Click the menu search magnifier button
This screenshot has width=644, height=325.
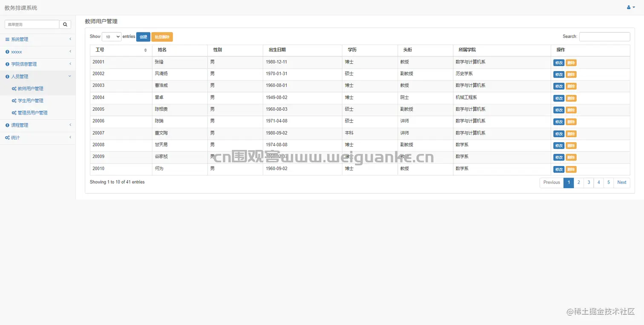(65, 24)
